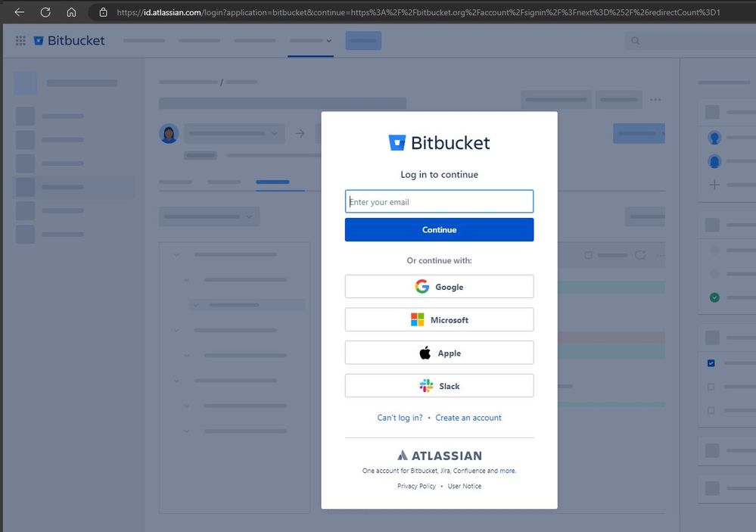Continue with Apple

(x=439, y=353)
